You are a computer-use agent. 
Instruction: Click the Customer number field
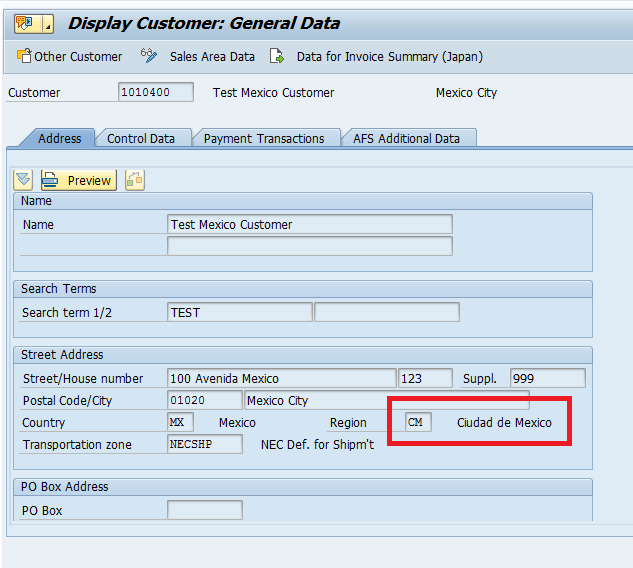coord(155,93)
